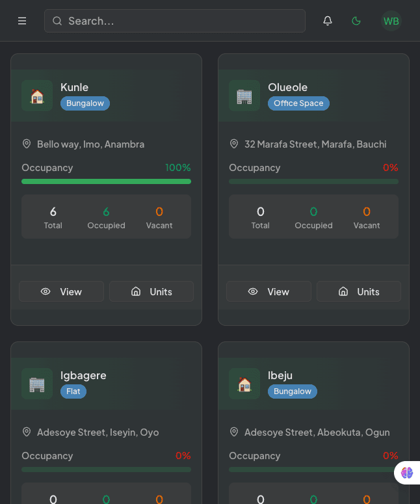Click the Kunle house icon
The width and height of the screenshot is (420, 504).
[37, 96]
